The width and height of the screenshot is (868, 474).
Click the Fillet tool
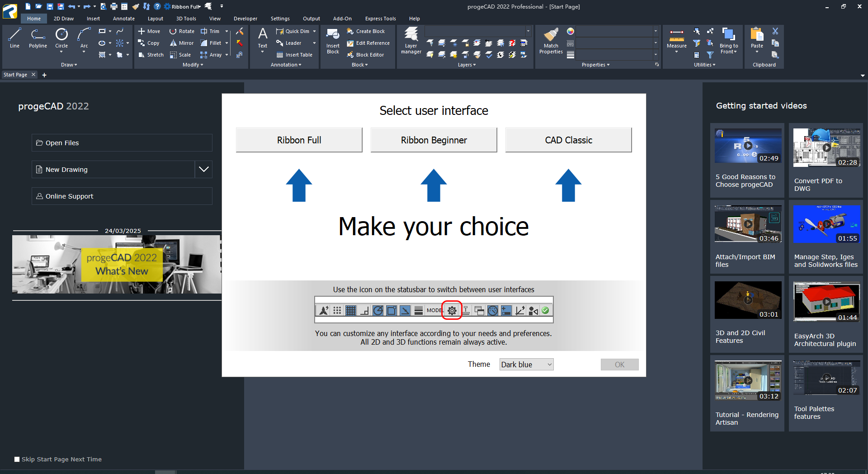pos(211,43)
